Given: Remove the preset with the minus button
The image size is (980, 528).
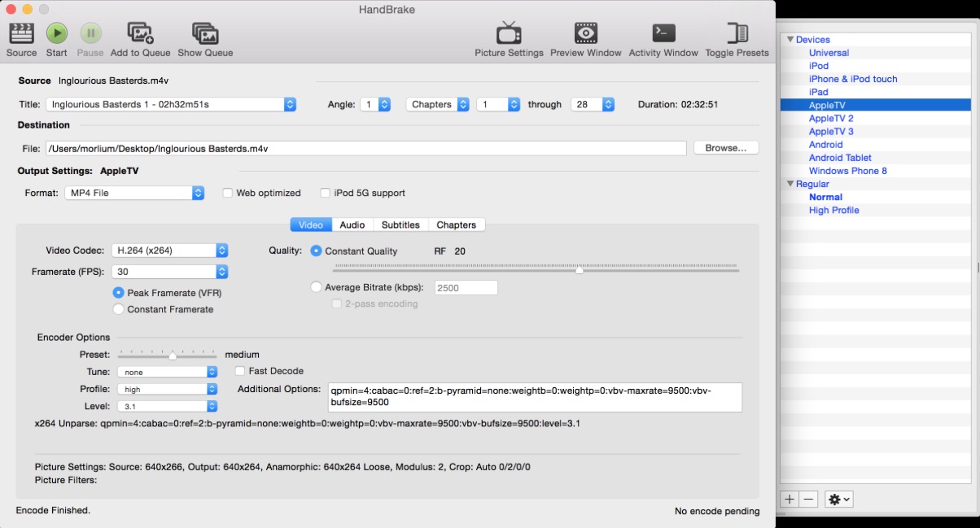Looking at the screenshot, I should coord(808,499).
